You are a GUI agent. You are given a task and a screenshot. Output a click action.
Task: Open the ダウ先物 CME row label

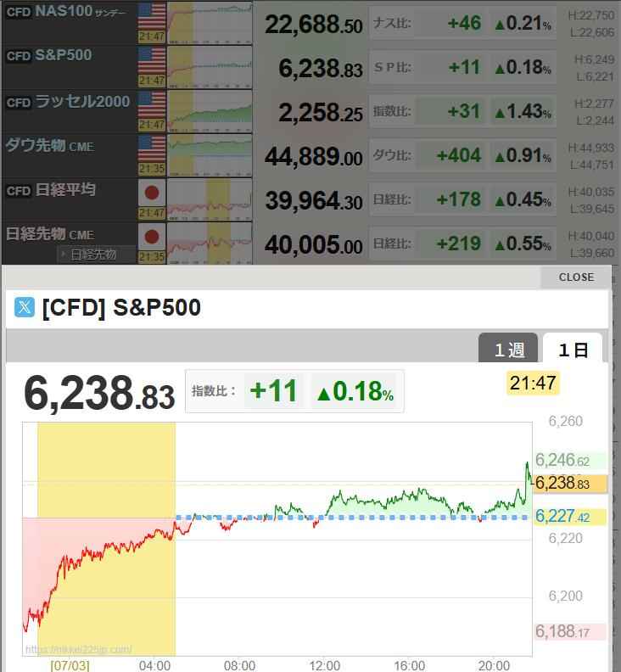pos(49,146)
